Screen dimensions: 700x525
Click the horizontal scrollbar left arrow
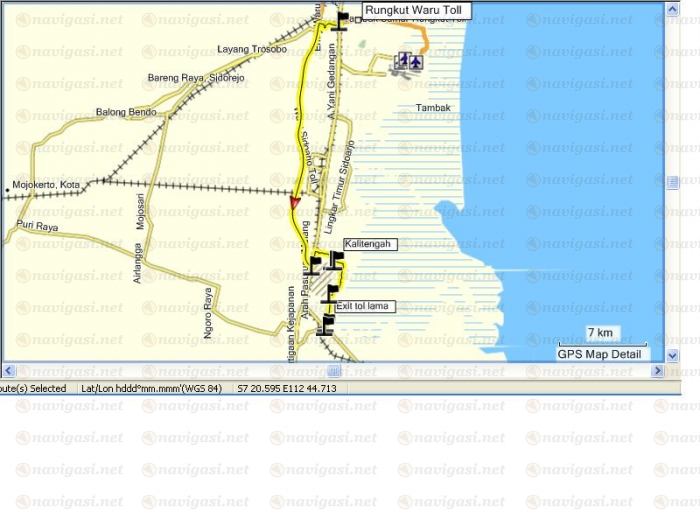click(x=8, y=371)
